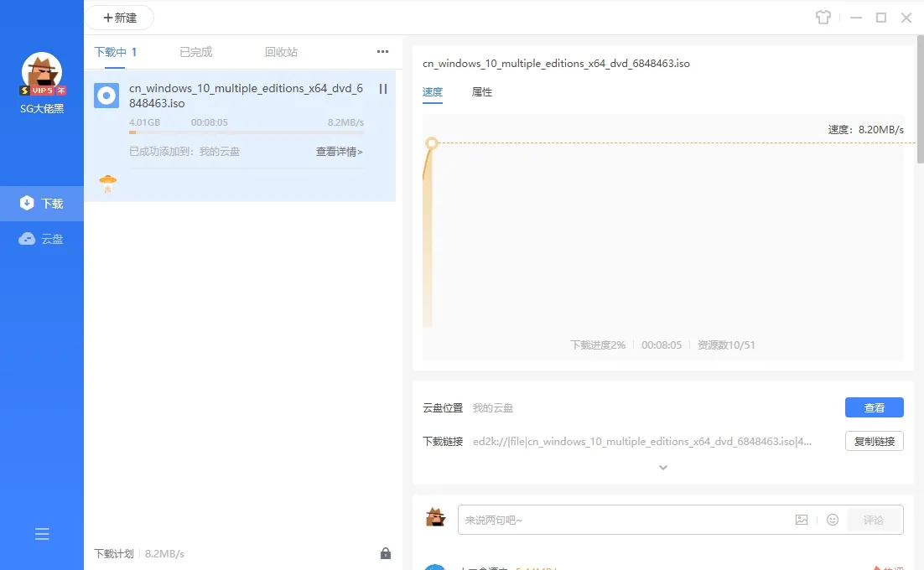Open the emoji picker in the comment box

pyautogui.click(x=833, y=520)
